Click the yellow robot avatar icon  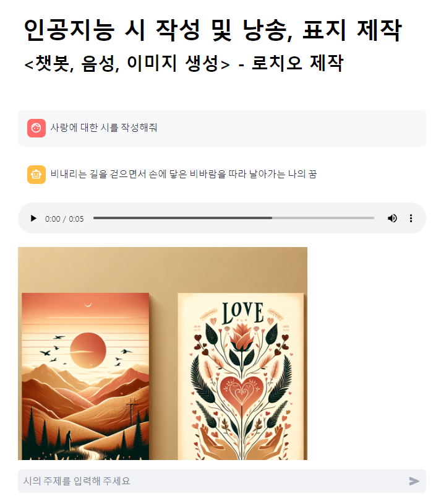pos(36,175)
